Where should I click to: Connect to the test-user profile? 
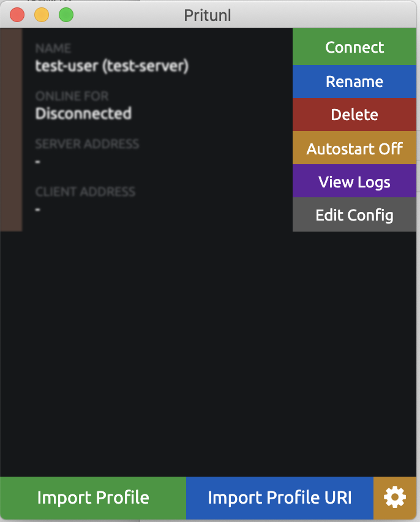[x=354, y=47]
